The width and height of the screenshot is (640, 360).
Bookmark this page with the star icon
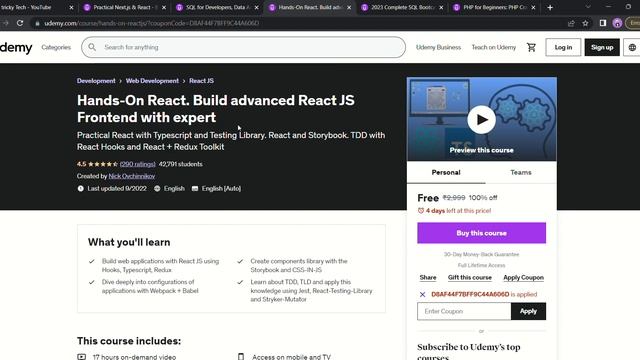(x=585, y=23)
